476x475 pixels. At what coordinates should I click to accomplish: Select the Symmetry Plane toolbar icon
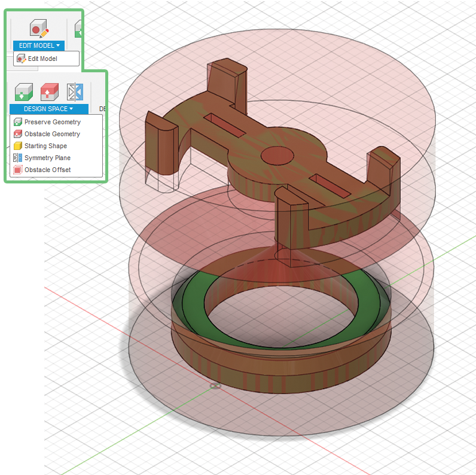75,92
